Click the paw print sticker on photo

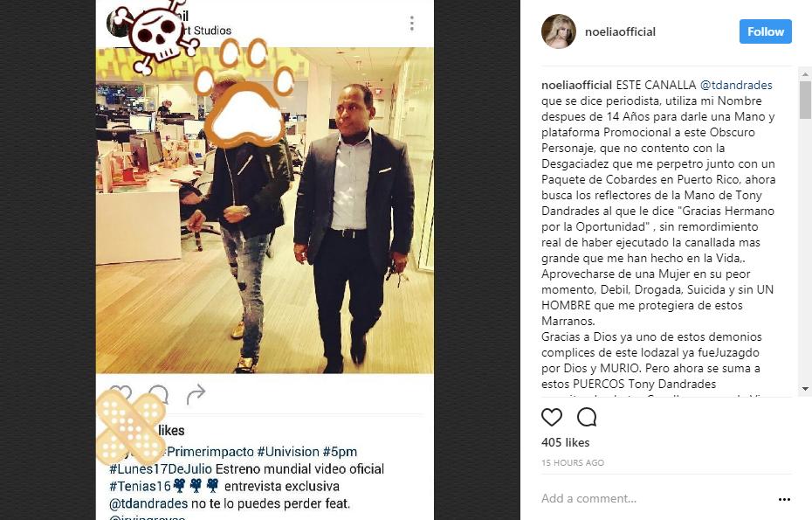[244, 94]
